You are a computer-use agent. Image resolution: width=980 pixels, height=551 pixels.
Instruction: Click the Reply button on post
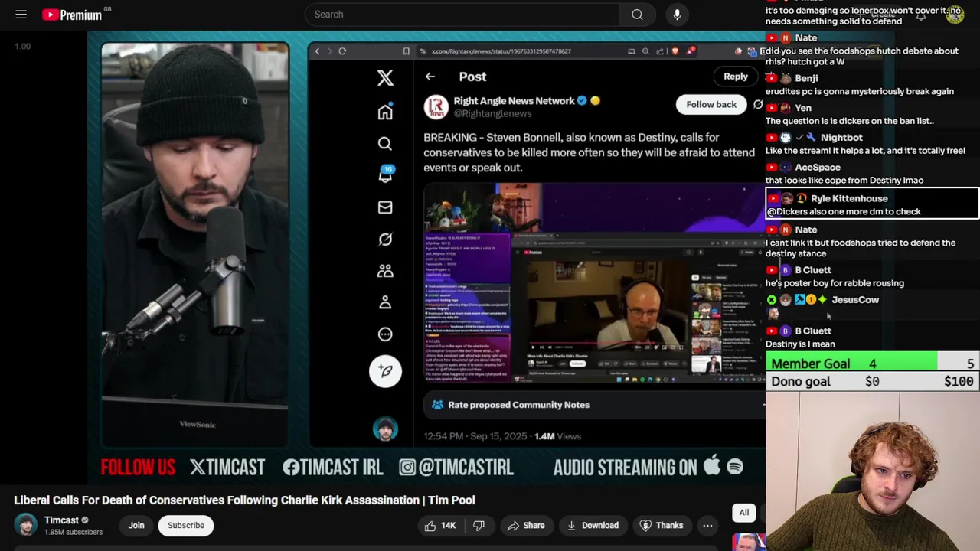(735, 77)
